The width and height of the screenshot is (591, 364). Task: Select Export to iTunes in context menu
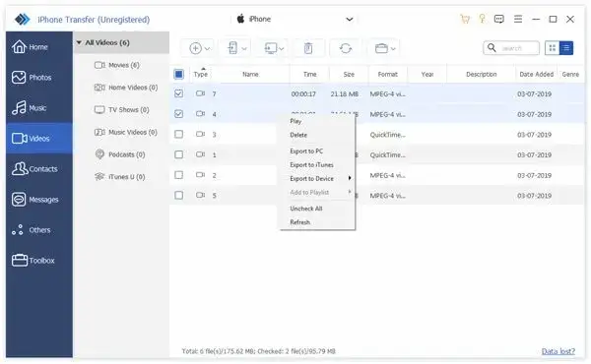point(311,165)
